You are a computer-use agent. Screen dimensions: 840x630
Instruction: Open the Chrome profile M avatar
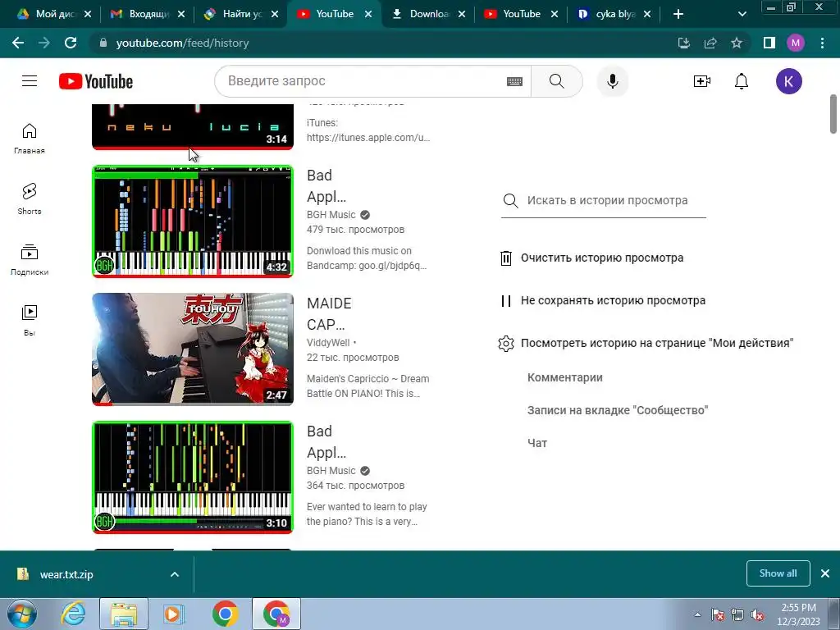tap(796, 43)
